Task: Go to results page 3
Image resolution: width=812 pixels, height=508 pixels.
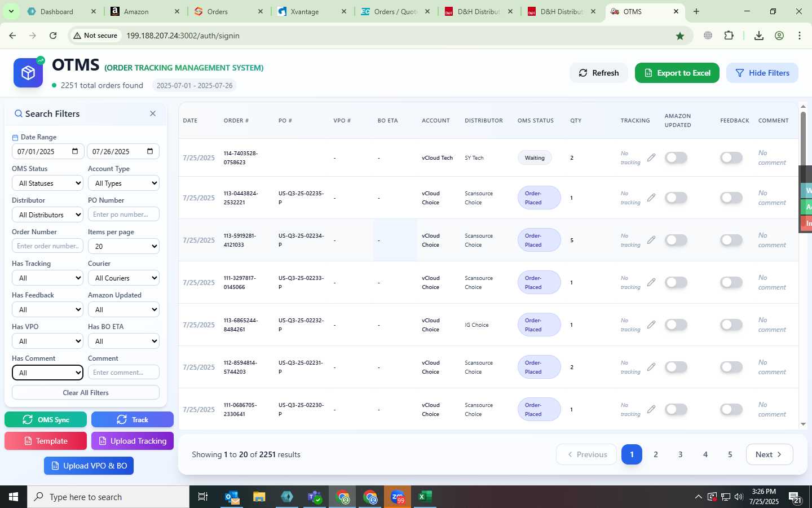Action: [x=681, y=454]
